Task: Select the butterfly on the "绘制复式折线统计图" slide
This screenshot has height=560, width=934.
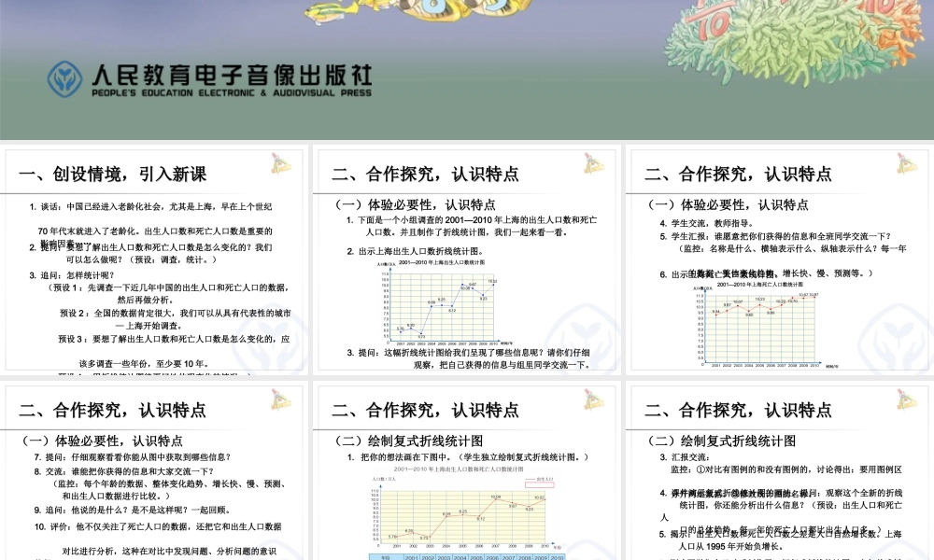Action: tap(591, 401)
